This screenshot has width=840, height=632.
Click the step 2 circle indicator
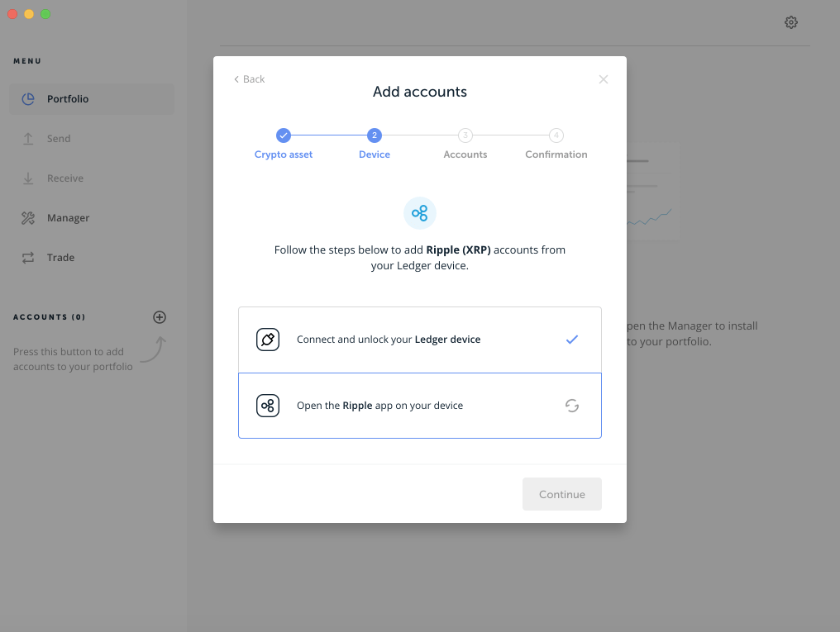(x=375, y=135)
